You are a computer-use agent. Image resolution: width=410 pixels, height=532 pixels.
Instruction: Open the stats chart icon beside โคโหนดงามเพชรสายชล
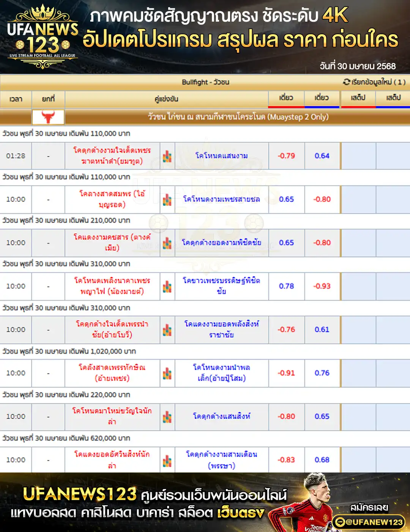167,199
